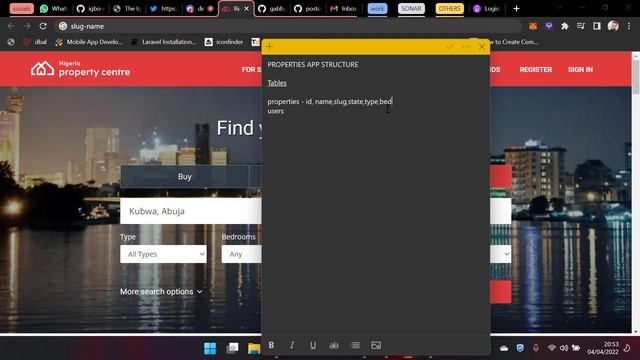This screenshot has height=360, width=640.
Task: Toggle underline formatting in the sticky note
Action: 313,345
